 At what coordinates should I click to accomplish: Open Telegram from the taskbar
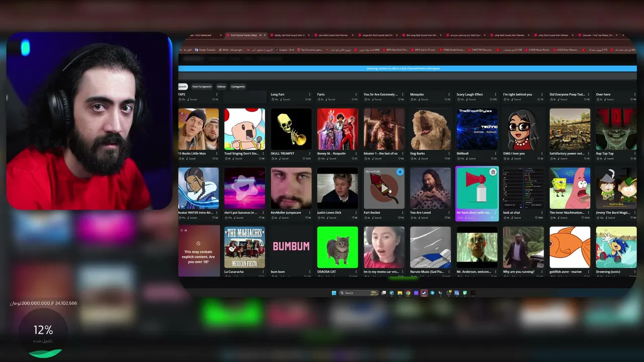coord(432,293)
